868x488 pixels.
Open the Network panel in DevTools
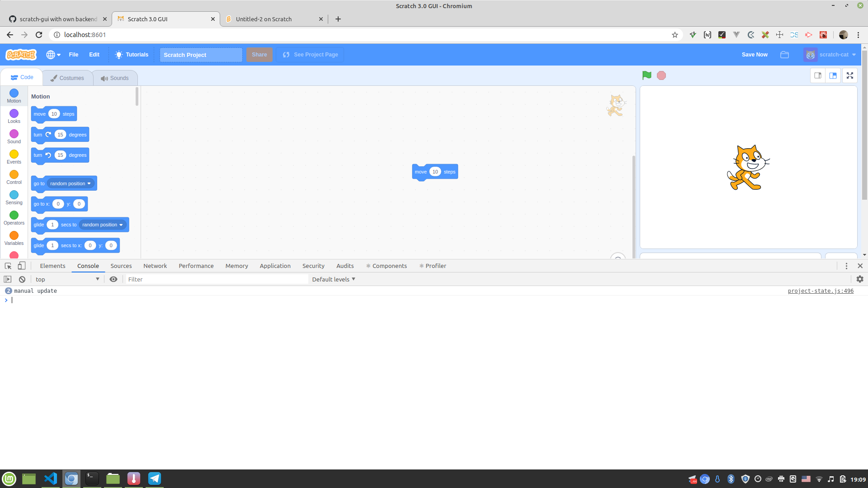coord(155,266)
